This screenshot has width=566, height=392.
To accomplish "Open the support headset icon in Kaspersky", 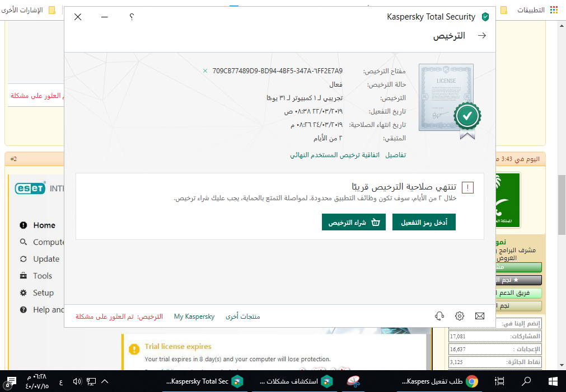I will [439, 316].
